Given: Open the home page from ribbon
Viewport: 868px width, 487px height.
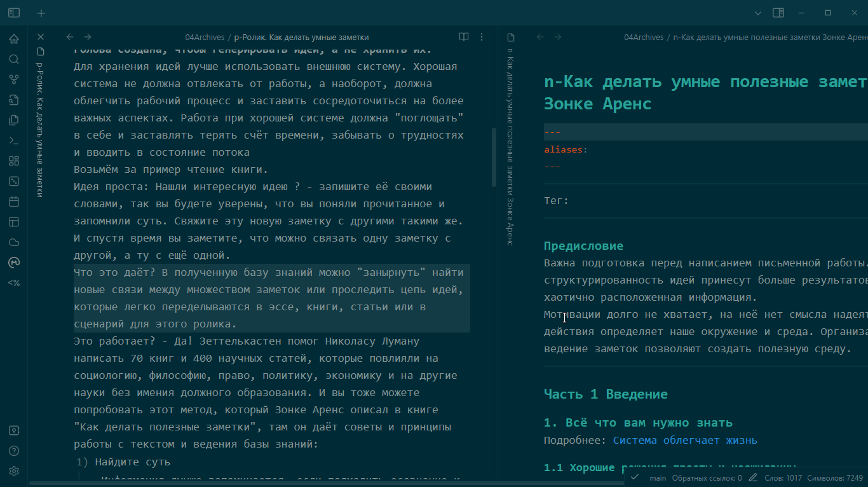Looking at the screenshot, I should click(14, 39).
